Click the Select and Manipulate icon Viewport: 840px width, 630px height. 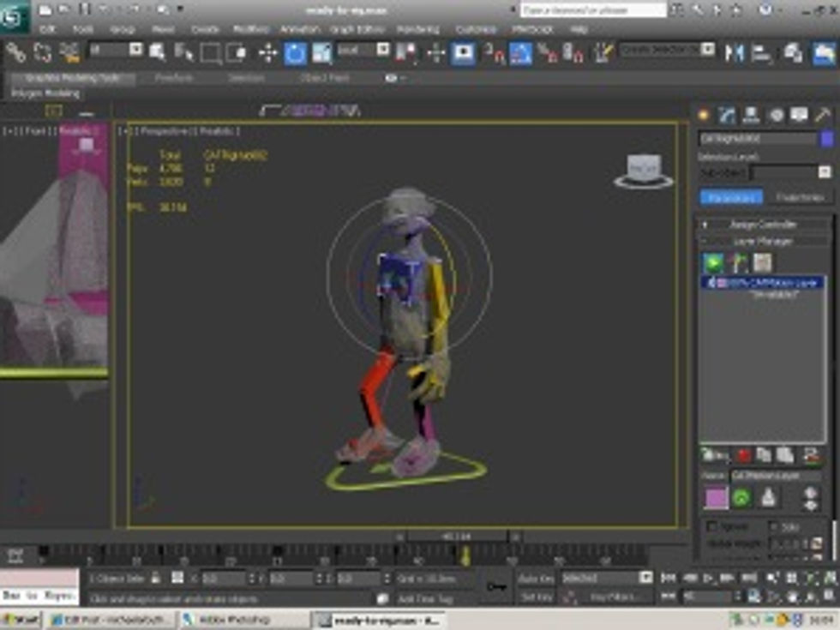(436, 52)
